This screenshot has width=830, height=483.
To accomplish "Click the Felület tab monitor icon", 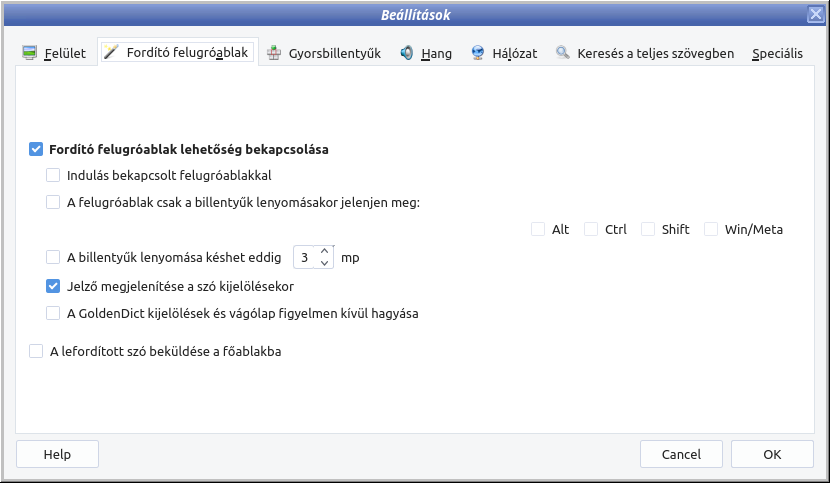I will (x=30, y=53).
